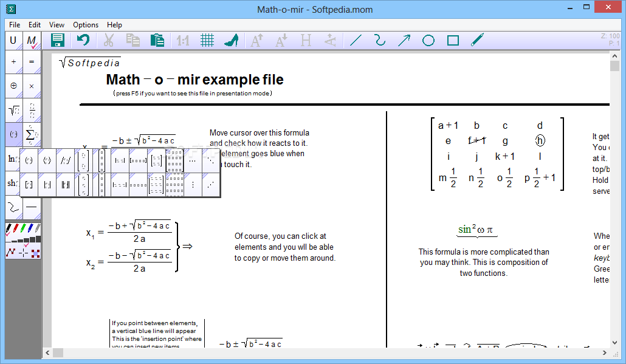The image size is (626, 364).
Task: Open the circled plus palette
Action: click(x=13, y=86)
